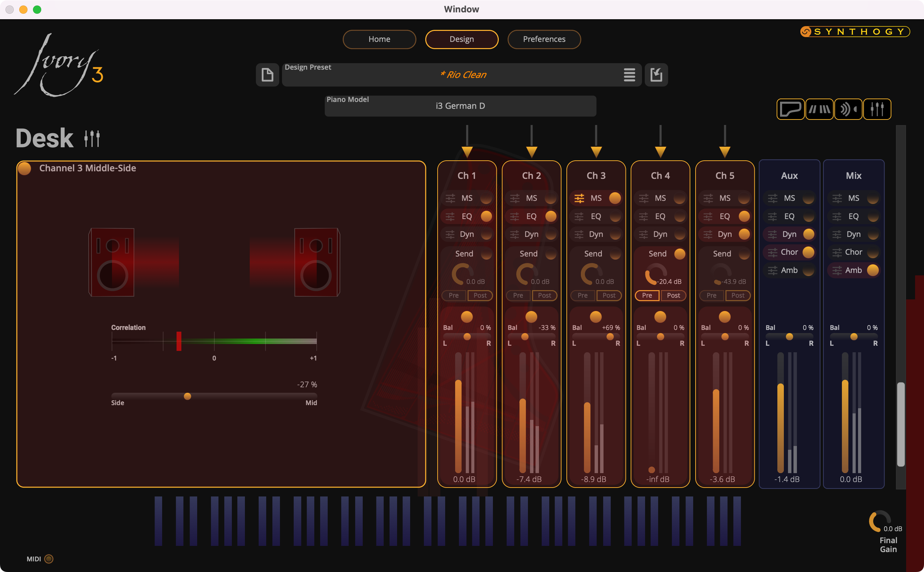Open Ch 5 Dyn settings sliders icon
This screenshot has height=572, width=924.
708,234
